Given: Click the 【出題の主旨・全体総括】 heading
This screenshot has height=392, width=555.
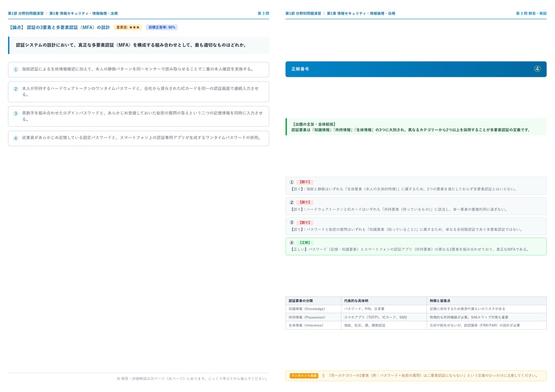Looking at the screenshot, I should pyautogui.click(x=314, y=125).
